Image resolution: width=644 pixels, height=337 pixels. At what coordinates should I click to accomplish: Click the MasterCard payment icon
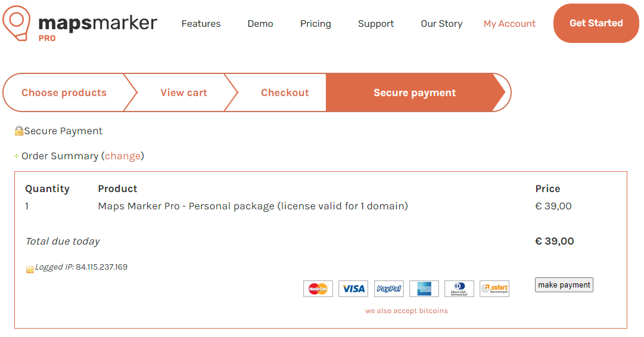point(318,289)
